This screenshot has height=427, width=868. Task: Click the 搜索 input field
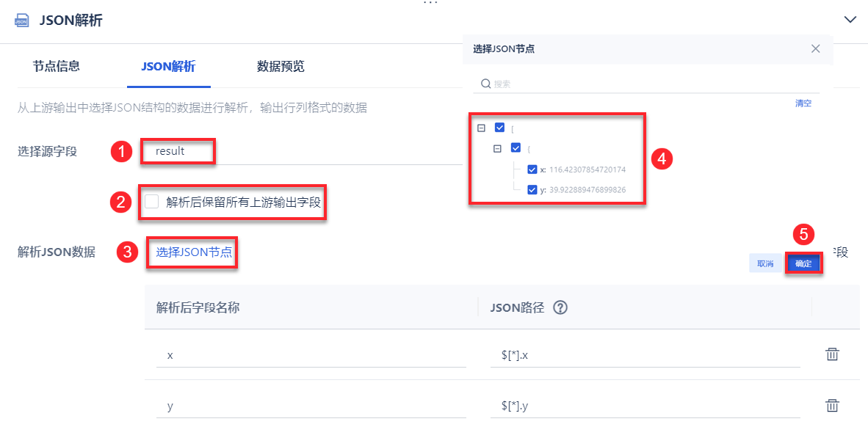click(646, 84)
